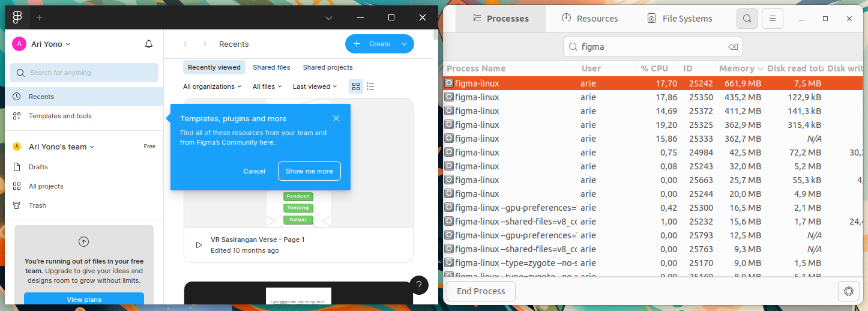The width and height of the screenshot is (868, 311).
Task: Click Show me more button
Action: point(309,171)
